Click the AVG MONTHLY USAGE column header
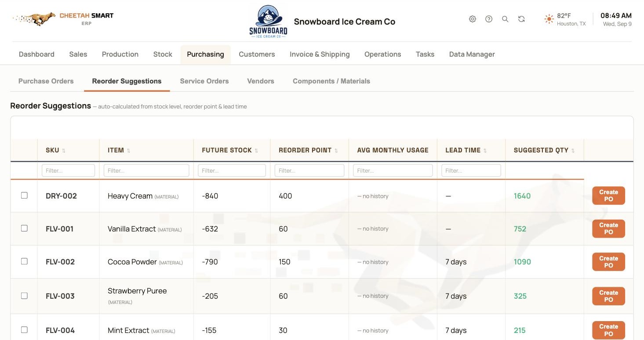The height and width of the screenshot is (340, 644). [x=393, y=150]
